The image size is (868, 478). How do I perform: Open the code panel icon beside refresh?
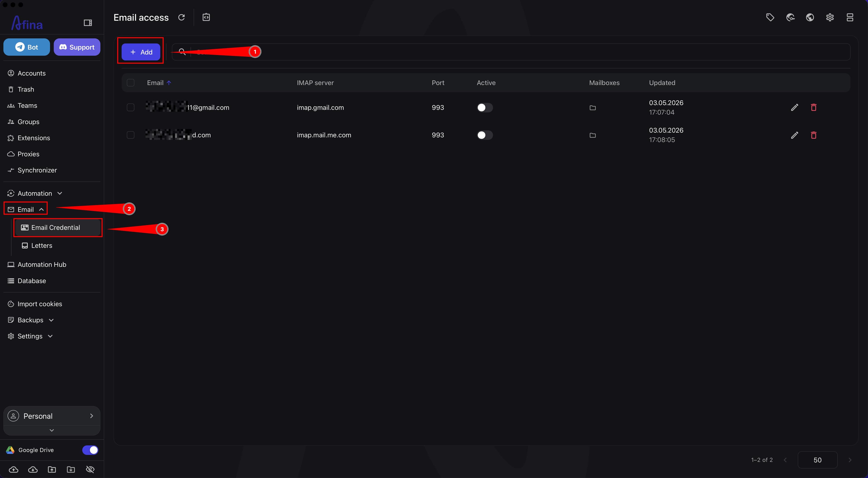pos(206,17)
